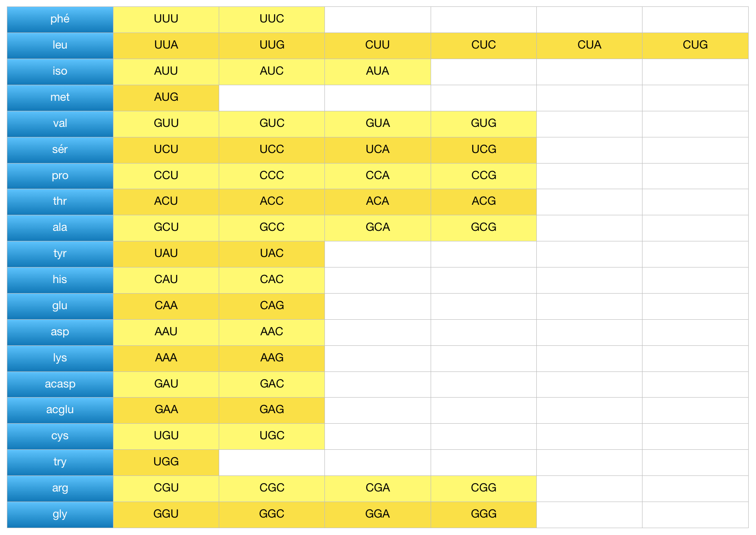Select the tyr row header
The image size is (756, 535).
click(60, 254)
